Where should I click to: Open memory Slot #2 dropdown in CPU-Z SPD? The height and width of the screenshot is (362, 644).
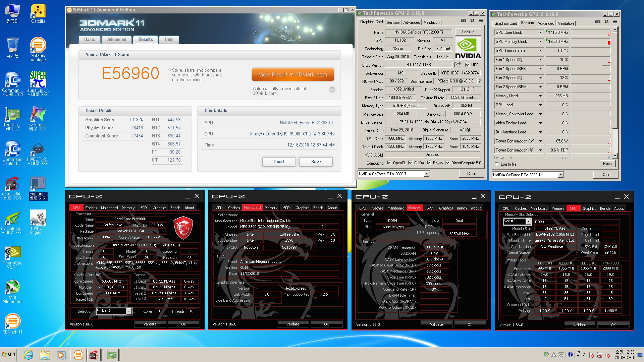pos(528,222)
